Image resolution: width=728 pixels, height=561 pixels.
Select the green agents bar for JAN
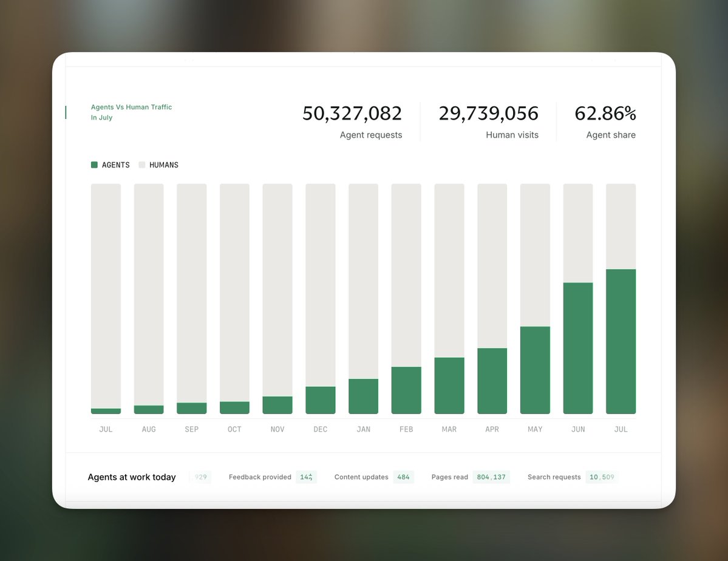pyautogui.click(x=364, y=396)
